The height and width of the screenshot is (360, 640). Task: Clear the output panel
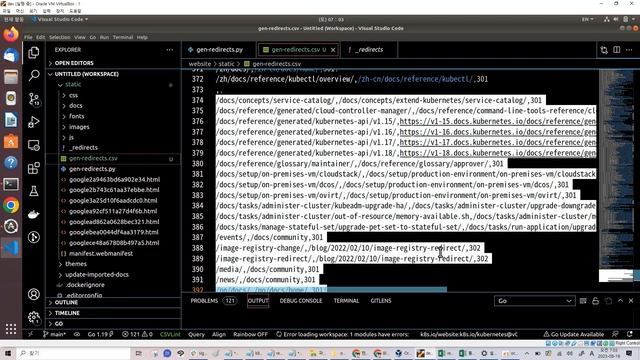(583, 301)
